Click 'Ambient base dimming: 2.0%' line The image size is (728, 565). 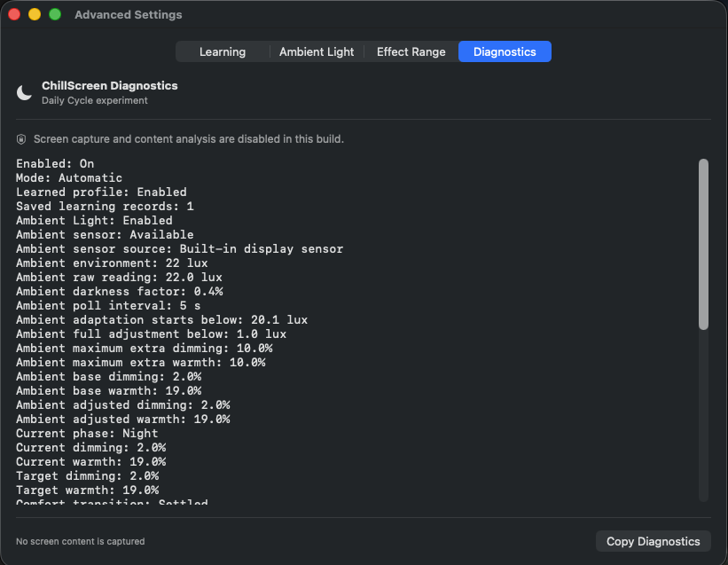point(109,376)
